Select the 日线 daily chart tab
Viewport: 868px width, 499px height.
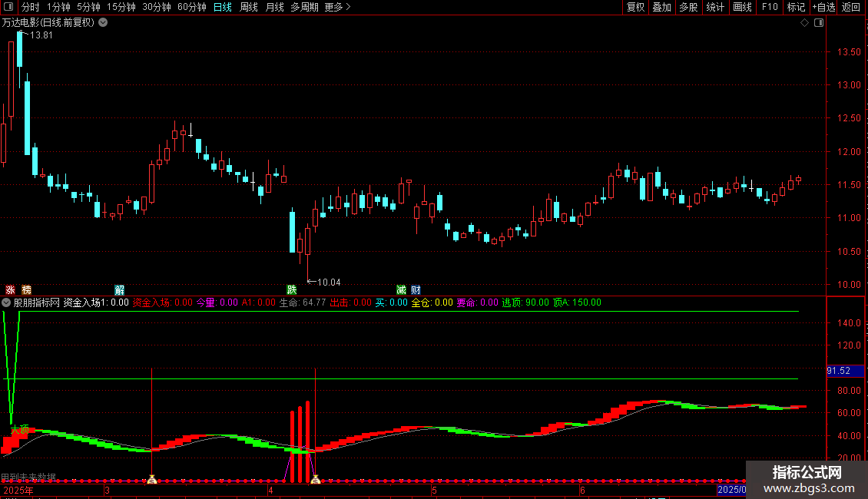(223, 7)
